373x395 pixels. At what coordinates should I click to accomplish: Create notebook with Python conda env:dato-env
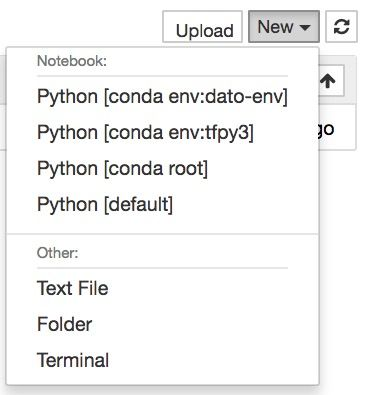(162, 96)
